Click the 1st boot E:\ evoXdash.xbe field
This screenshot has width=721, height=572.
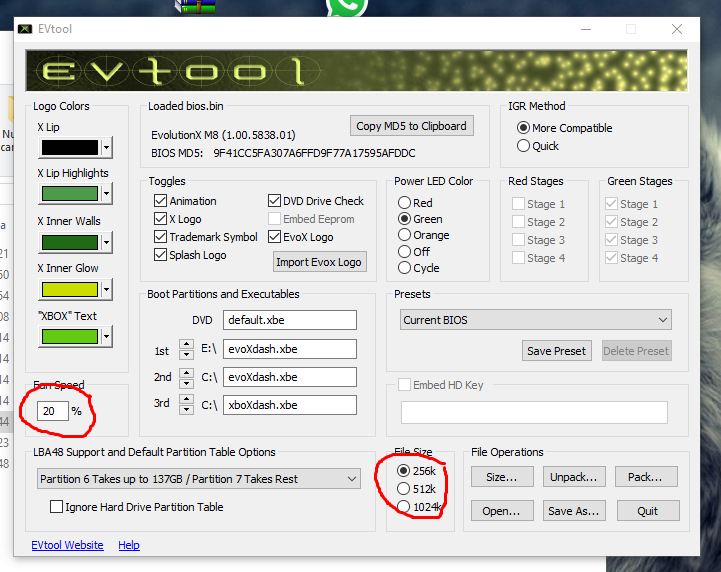click(290, 349)
